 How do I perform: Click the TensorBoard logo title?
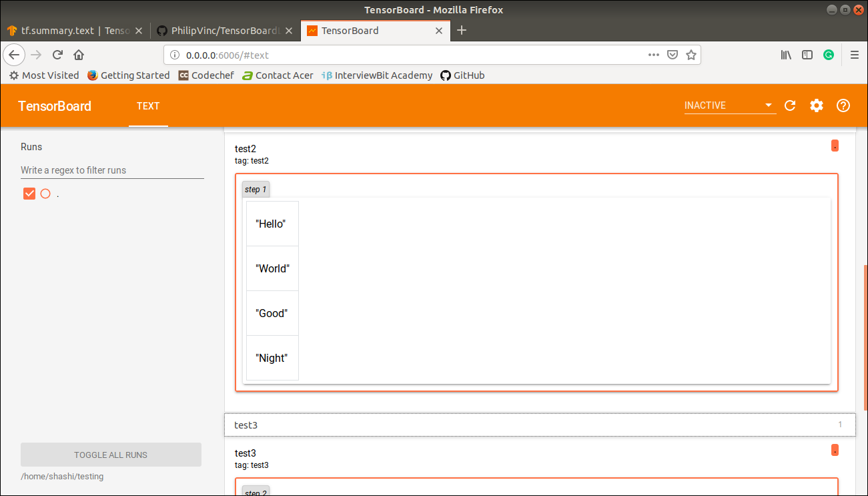click(55, 106)
